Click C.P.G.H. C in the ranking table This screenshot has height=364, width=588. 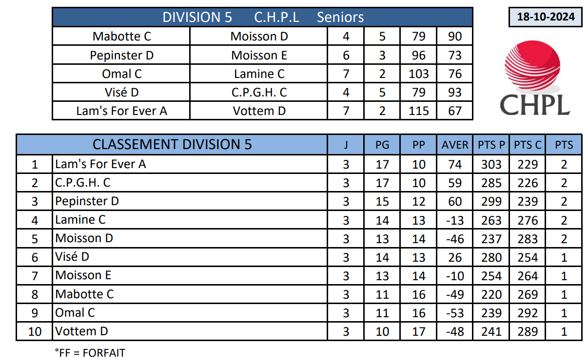click(x=83, y=182)
